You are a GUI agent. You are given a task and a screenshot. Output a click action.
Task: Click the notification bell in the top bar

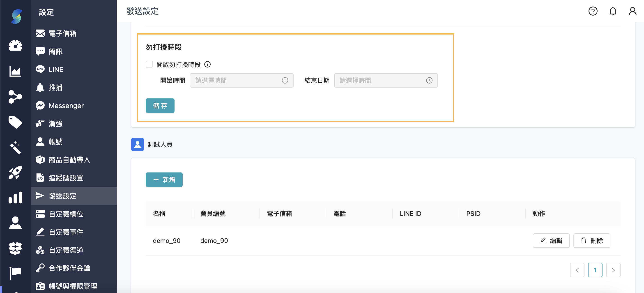[612, 11]
